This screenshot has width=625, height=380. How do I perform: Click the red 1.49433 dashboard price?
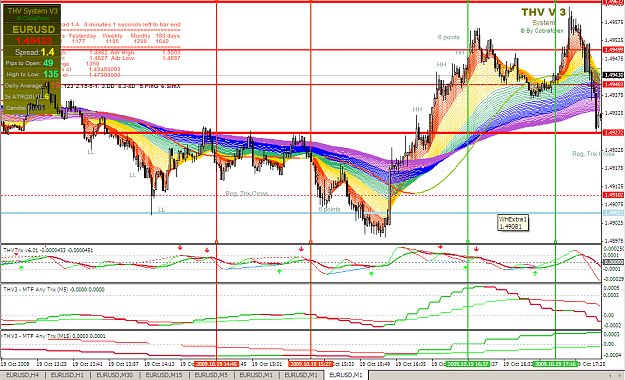[x=33, y=41]
